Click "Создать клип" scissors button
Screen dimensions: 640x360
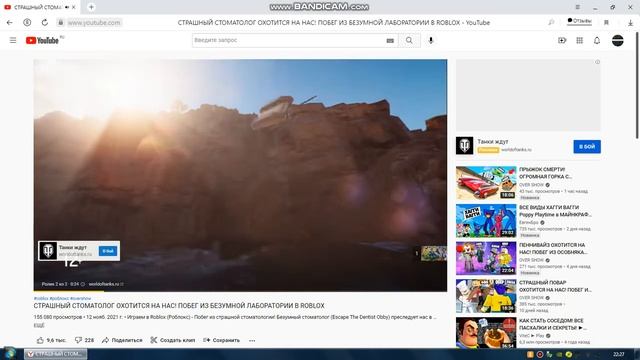point(173,340)
